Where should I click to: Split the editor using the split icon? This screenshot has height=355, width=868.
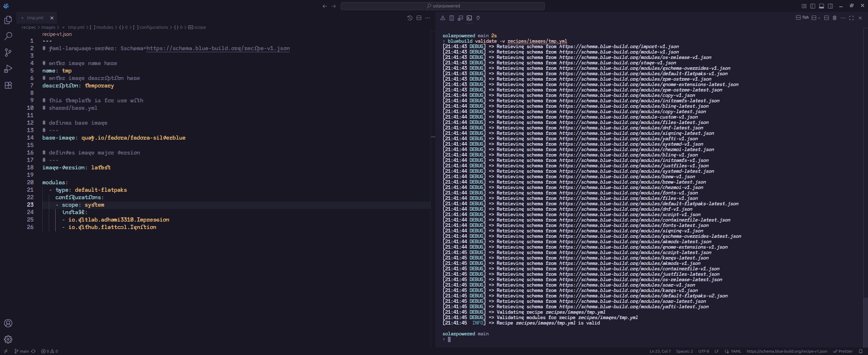(x=419, y=18)
